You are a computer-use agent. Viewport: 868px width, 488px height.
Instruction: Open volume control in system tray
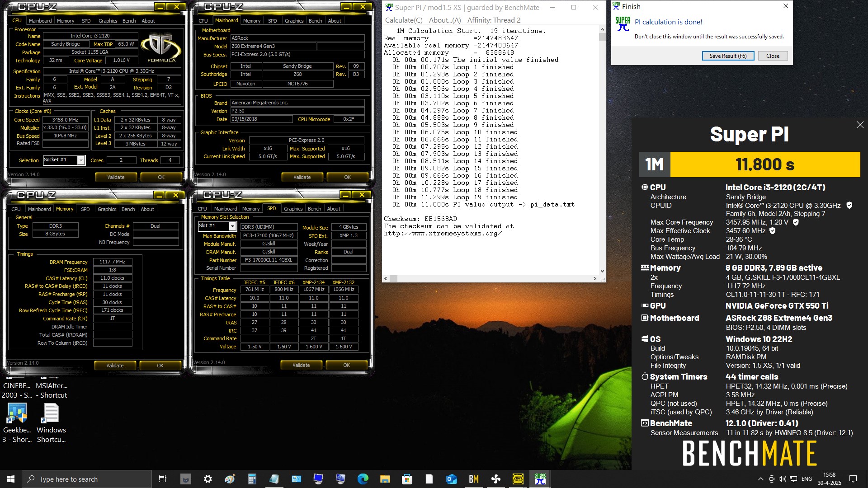[782, 479]
